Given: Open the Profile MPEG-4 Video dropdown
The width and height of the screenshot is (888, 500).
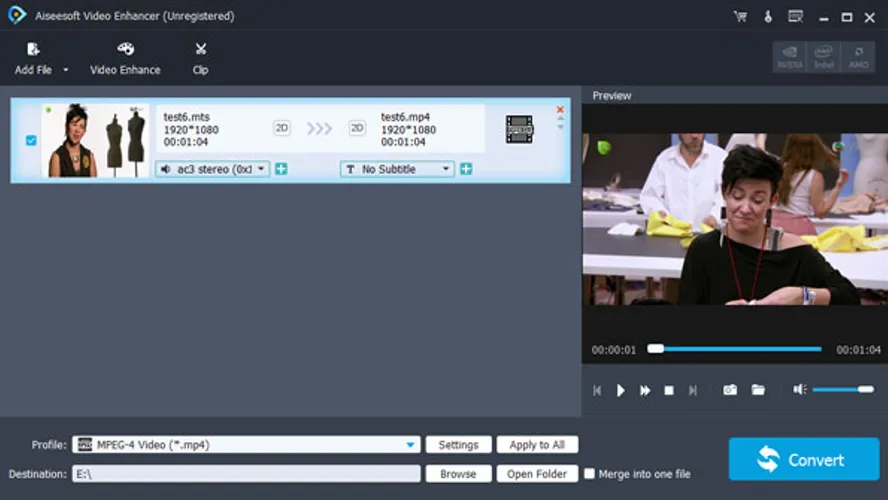Looking at the screenshot, I should point(246,445).
